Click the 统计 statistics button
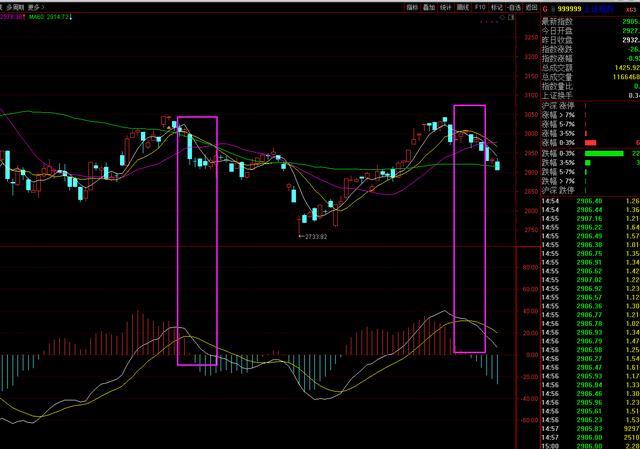640x449 pixels. click(446, 6)
